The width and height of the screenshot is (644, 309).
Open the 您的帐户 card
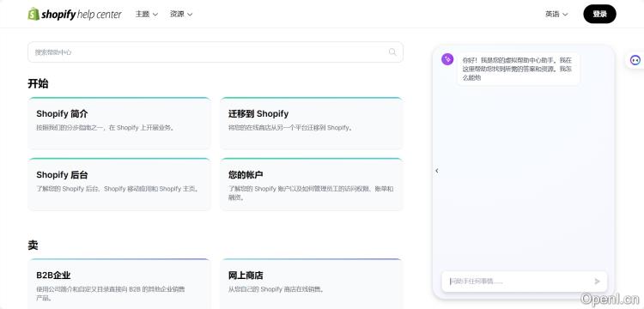tap(312, 185)
